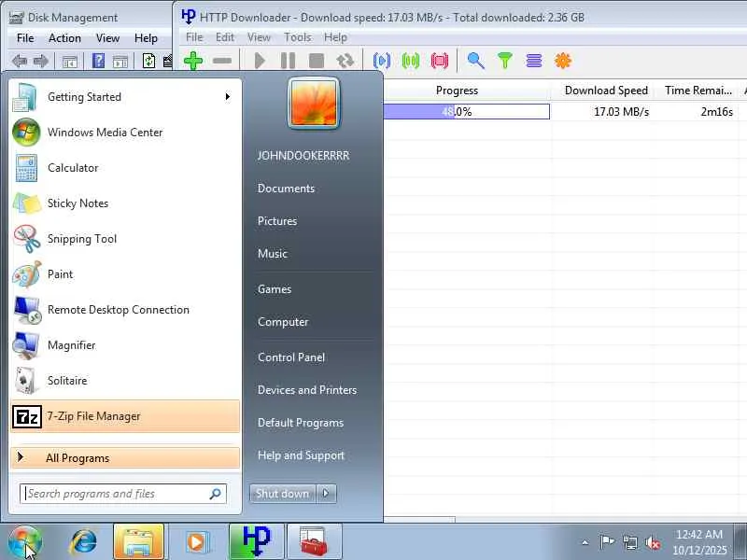This screenshot has height=560, width=747.
Task: Open Computer from Start menu
Action: coord(283,322)
